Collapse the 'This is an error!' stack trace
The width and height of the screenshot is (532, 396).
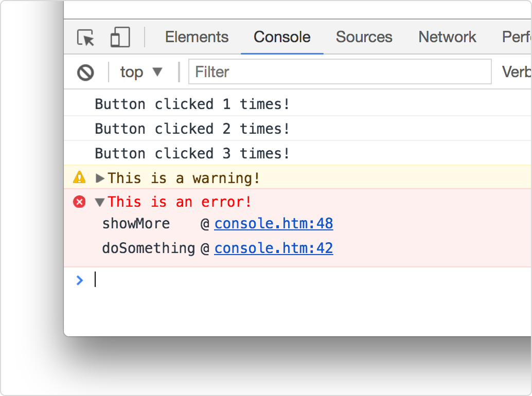100,202
